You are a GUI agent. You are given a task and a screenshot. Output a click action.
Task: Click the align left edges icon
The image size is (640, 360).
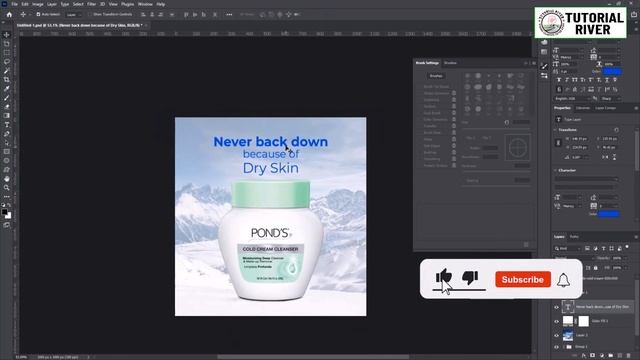coord(143,14)
